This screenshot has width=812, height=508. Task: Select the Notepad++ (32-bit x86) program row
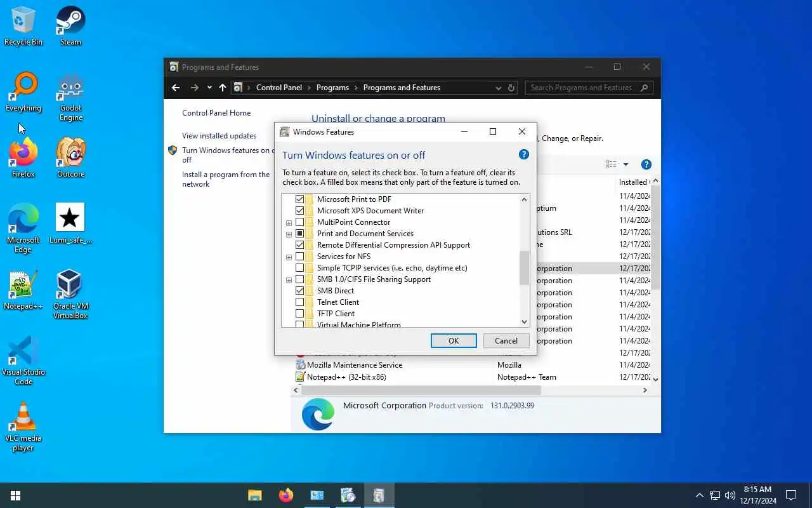coord(473,377)
